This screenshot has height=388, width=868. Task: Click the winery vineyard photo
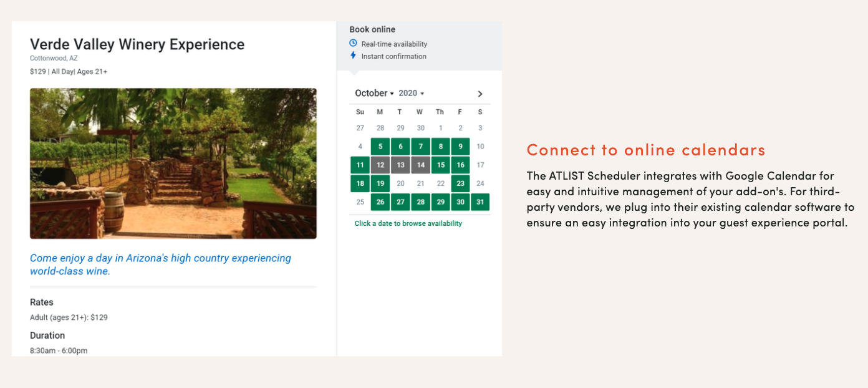click(x=173, y=163)
